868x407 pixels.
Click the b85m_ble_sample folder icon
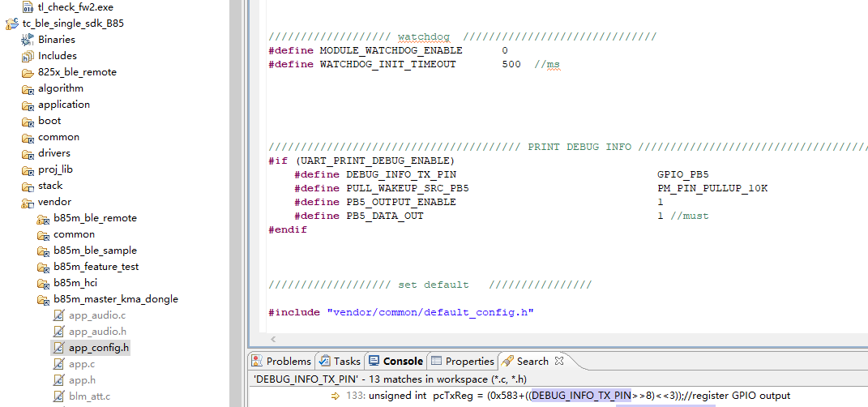point(43,251)
